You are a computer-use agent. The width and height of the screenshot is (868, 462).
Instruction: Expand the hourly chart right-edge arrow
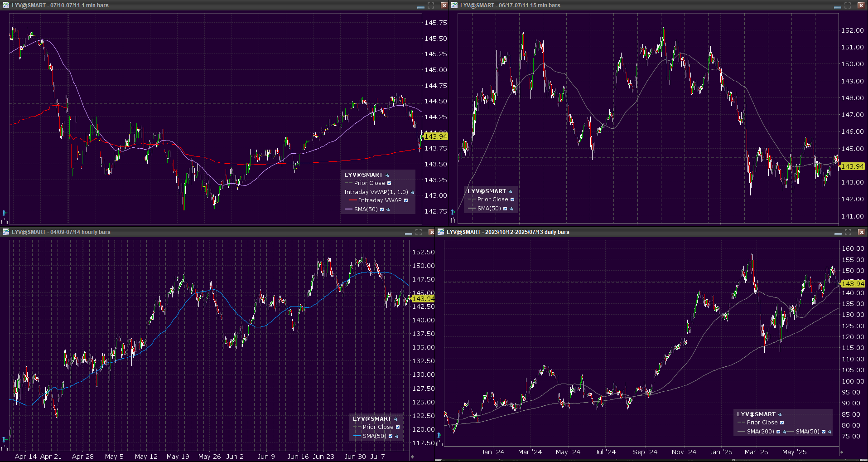point(412,457)
